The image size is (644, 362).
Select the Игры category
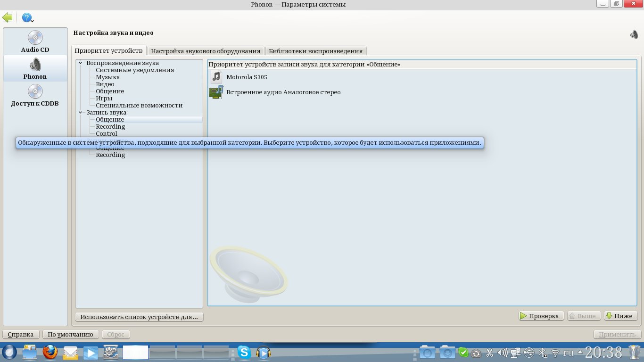[x=104, y=98]
